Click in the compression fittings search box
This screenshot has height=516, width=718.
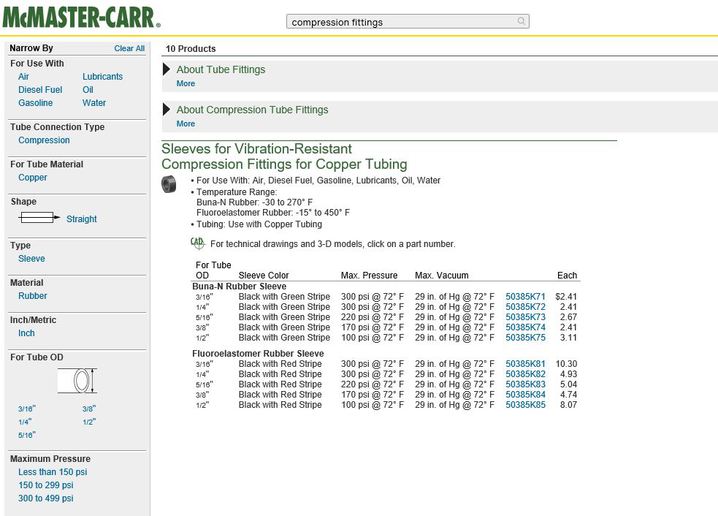click(408, 22)
